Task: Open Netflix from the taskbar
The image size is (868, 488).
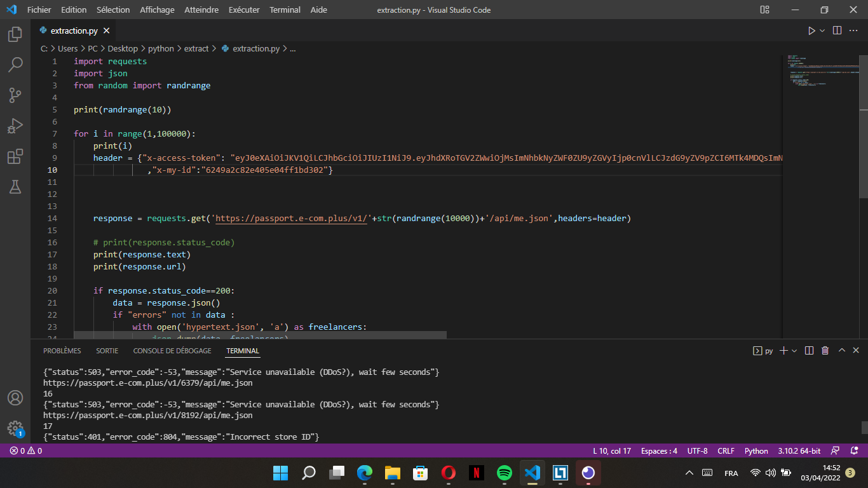Action: (x=477, y=473)
